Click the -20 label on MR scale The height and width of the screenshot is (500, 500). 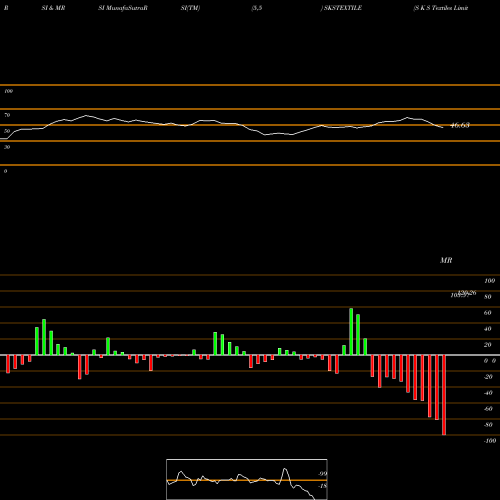[x=488, y=377]
